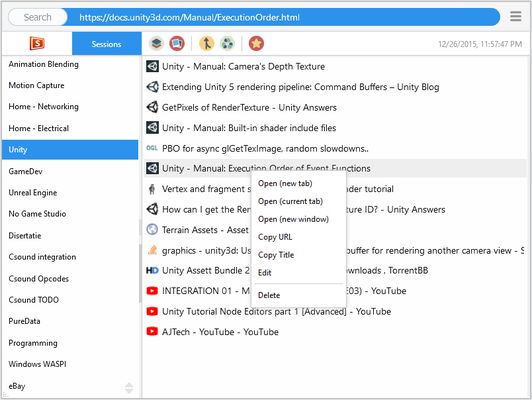Open the GameDev session
This screenshot has height=400, width=532.
point(70,171)
